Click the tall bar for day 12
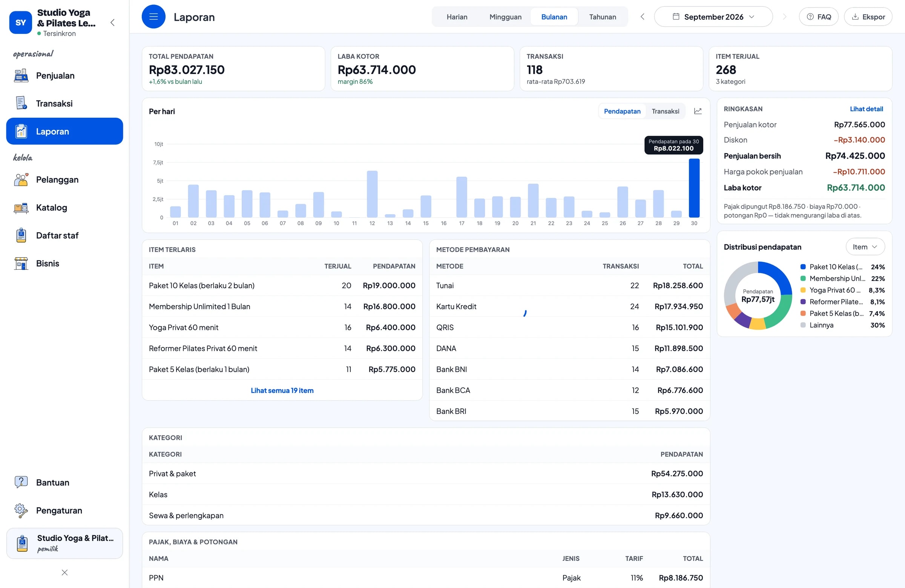 pyautogui.click(x=372, y=194)
